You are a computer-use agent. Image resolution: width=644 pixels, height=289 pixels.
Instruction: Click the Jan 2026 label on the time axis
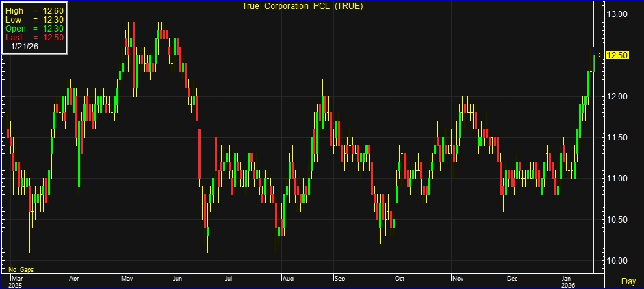(x=567, y=281)
